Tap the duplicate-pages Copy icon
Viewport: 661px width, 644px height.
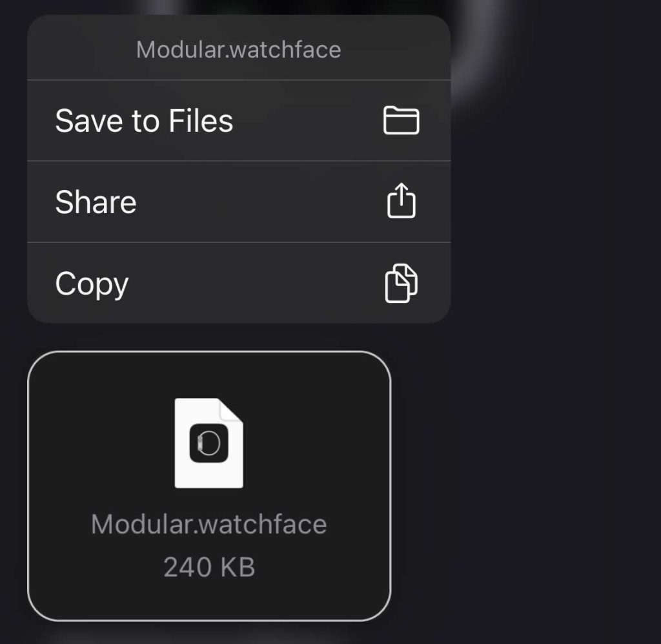tap(402, 283)
